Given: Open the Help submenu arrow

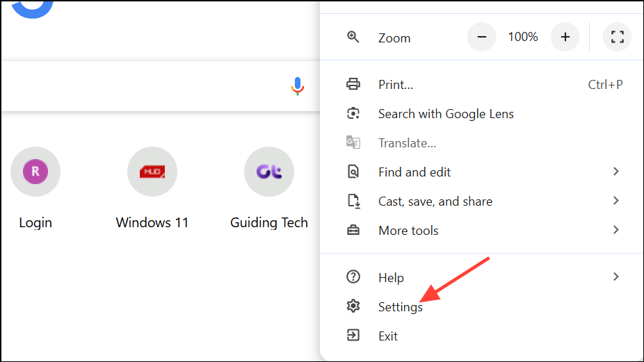Looking at the screenshot, I should pyautogui.click(x=615, y=277).
